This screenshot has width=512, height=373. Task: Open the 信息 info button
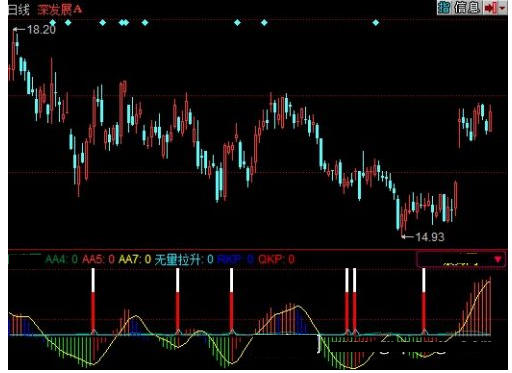(x=467, y=7)
